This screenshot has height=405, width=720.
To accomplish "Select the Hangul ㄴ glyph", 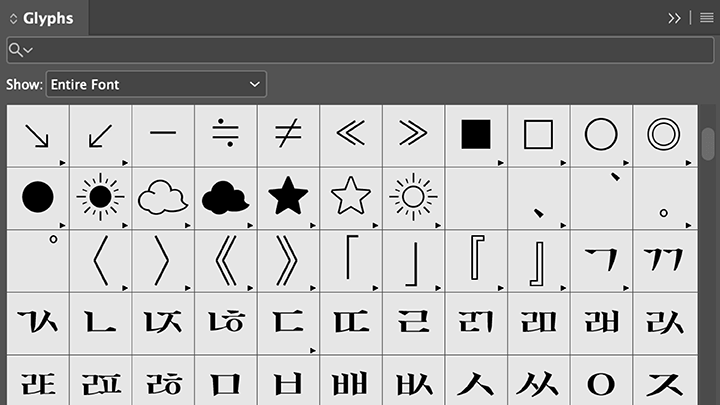I will click(x=101, y=323).
